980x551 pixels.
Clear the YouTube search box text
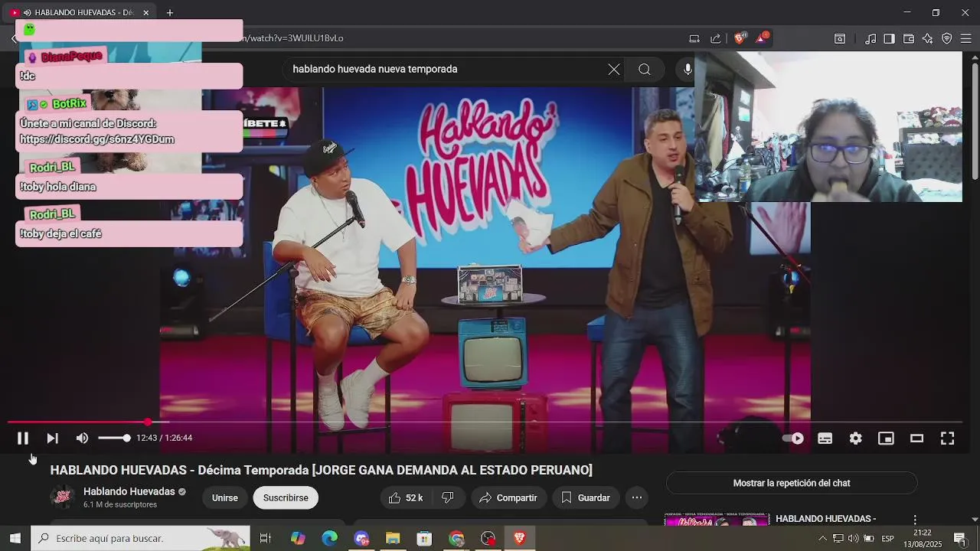point(614,70)
